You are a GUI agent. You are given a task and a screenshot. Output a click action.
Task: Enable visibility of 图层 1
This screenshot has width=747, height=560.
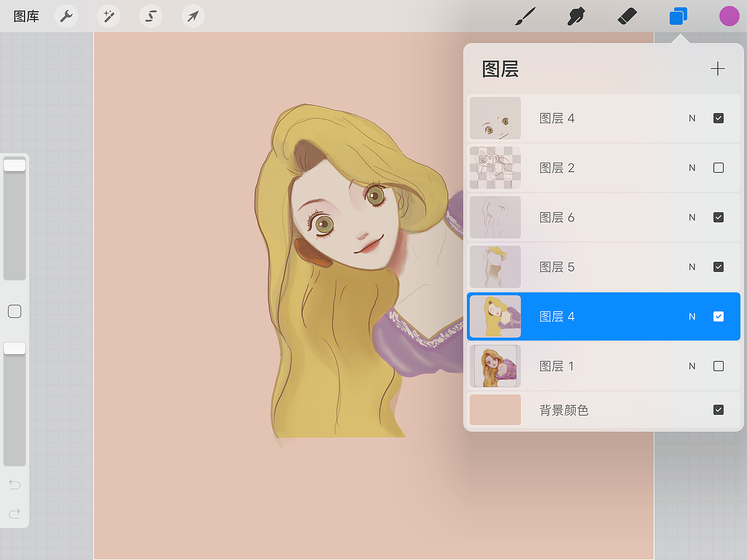[x=718, y=366]
